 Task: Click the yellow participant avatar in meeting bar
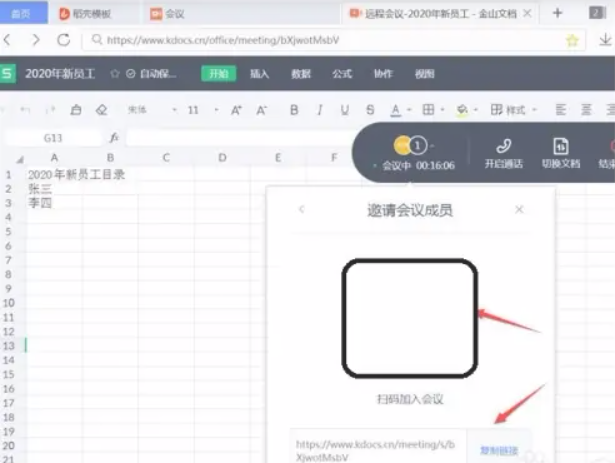[x=402, y=146]
